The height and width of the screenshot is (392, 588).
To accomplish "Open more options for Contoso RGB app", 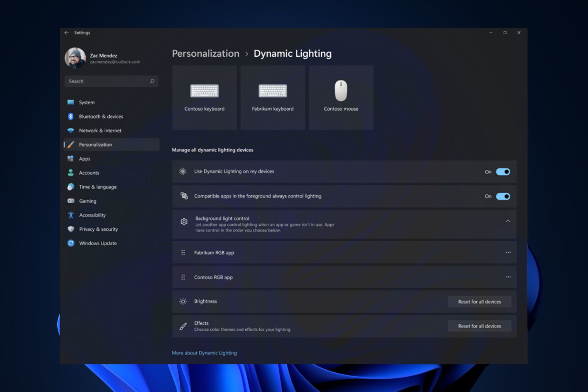I will click(508, 277).
